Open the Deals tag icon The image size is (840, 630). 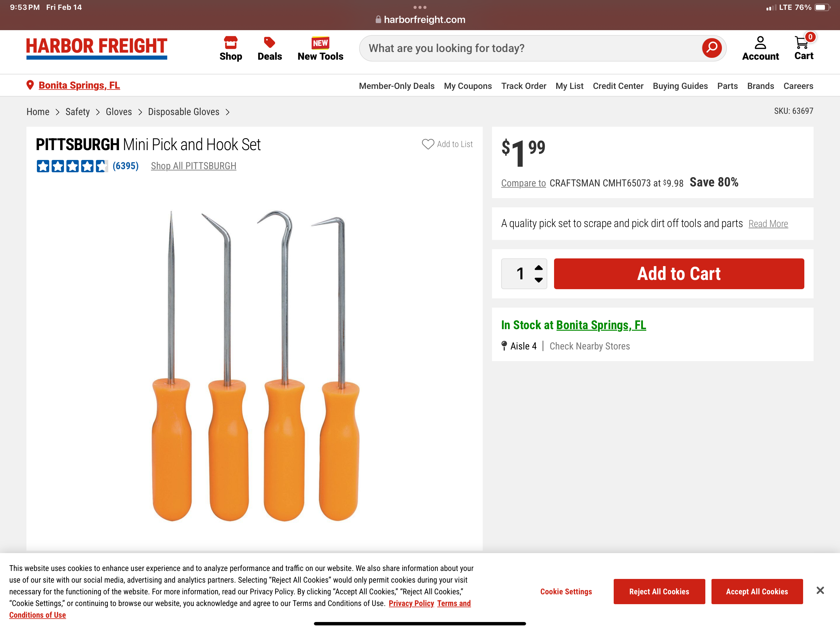[270, 42]
